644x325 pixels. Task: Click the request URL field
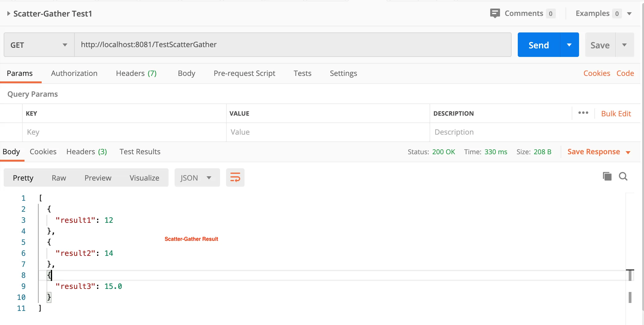(293, 45)
